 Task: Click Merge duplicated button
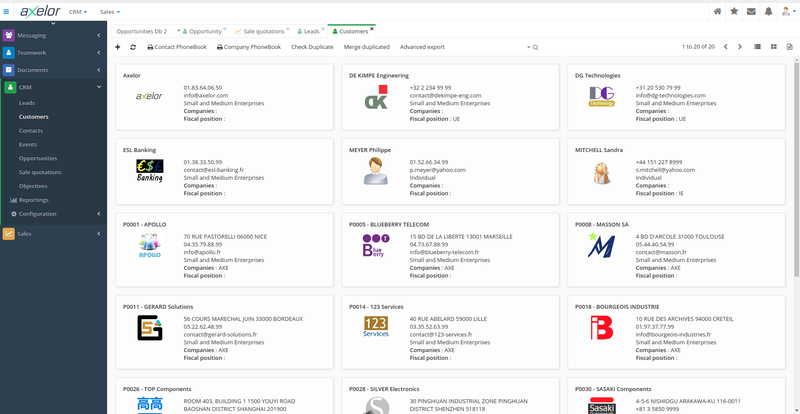366,47
